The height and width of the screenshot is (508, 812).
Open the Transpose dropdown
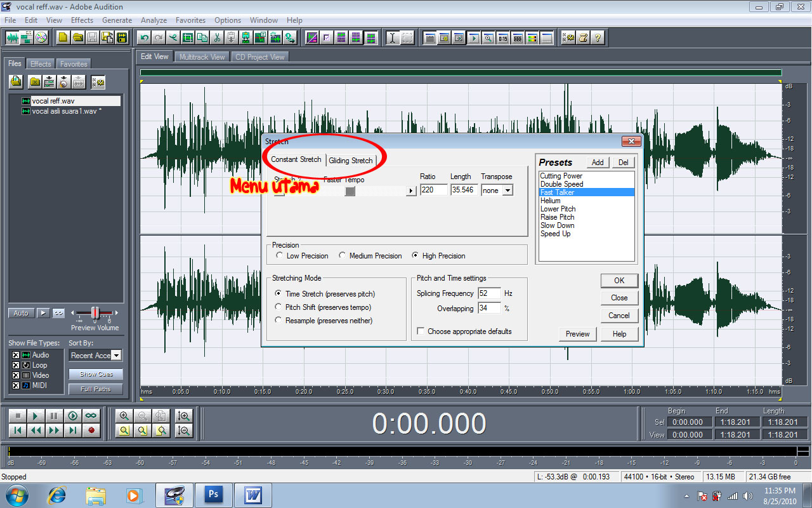click(x=507, y=190)
